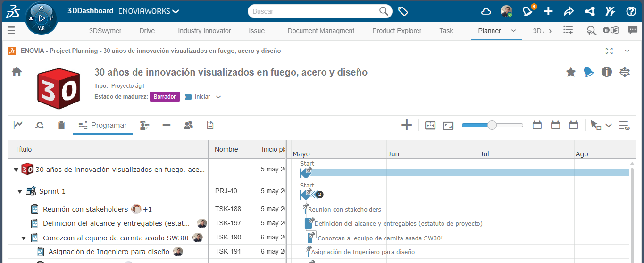The height and width of the screenshot is (263, 644).
Task: Click the Programar schedule view button
Action: tap(103, 126)
